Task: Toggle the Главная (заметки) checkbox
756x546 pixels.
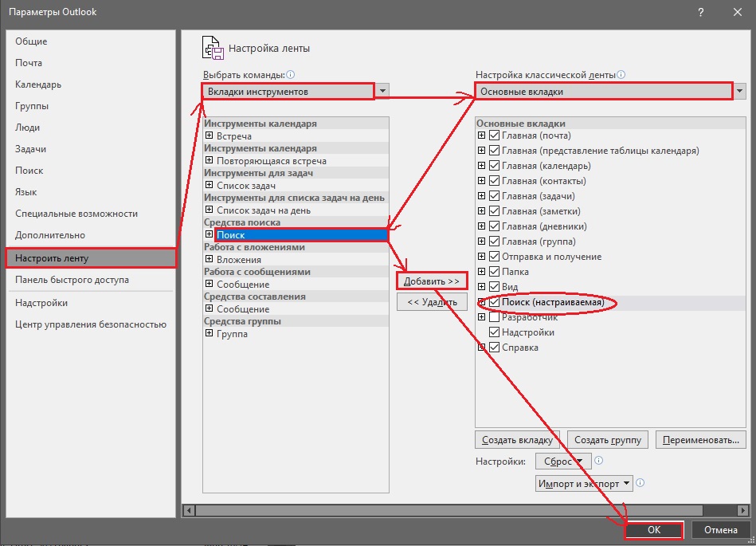Action: [494, 210]
